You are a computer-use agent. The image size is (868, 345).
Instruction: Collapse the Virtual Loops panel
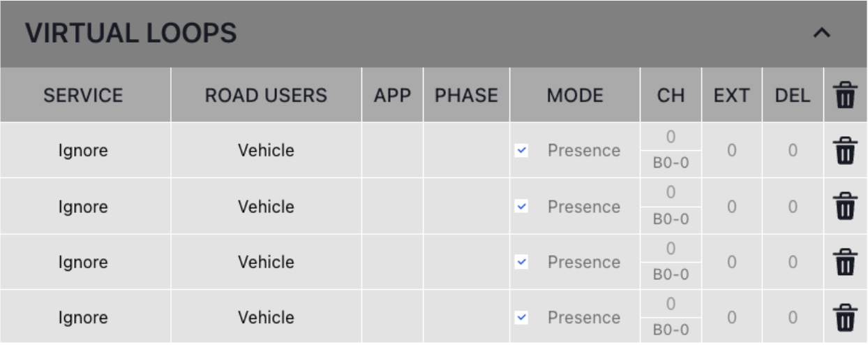tap(823, 33)
